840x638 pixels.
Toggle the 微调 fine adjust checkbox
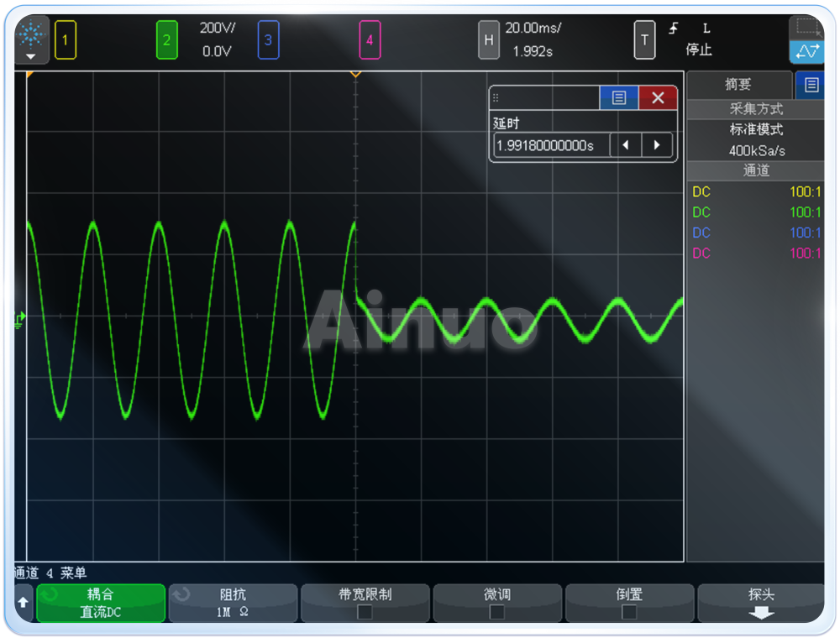point(497,612)
